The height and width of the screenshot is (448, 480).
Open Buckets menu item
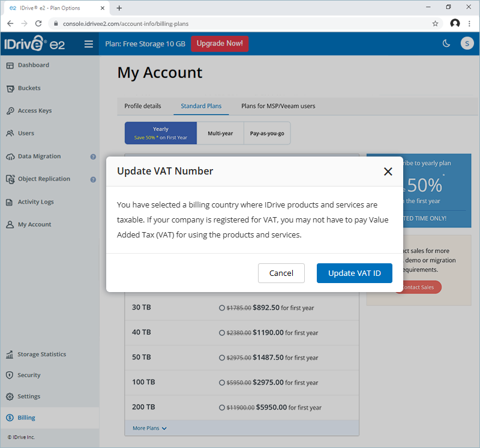click(29, 88)
